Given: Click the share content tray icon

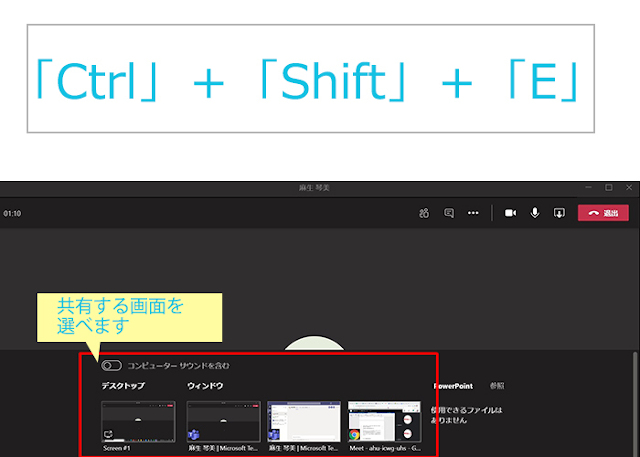Looking at the screenshot, I should [x=559, y=213].
